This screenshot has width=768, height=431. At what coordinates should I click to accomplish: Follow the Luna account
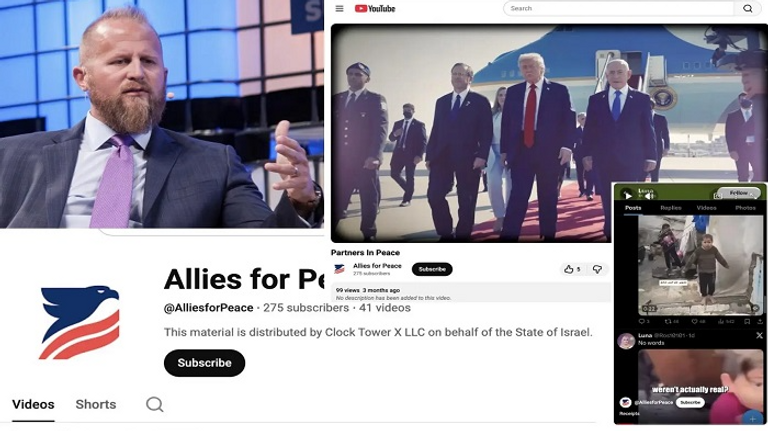(x=739, y=193)
